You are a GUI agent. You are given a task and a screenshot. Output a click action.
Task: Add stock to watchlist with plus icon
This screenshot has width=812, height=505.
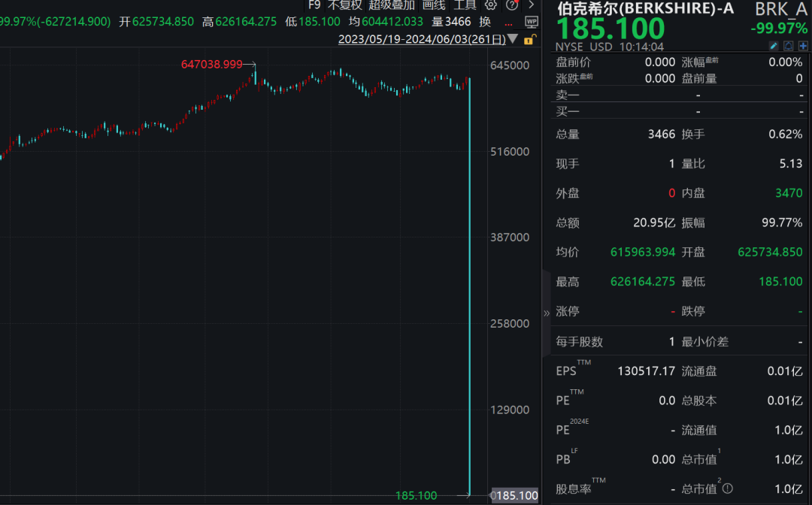coord(803,47)
